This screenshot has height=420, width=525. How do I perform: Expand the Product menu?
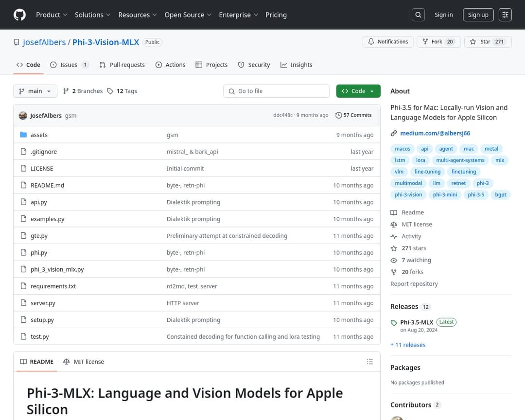coord(52,15)
